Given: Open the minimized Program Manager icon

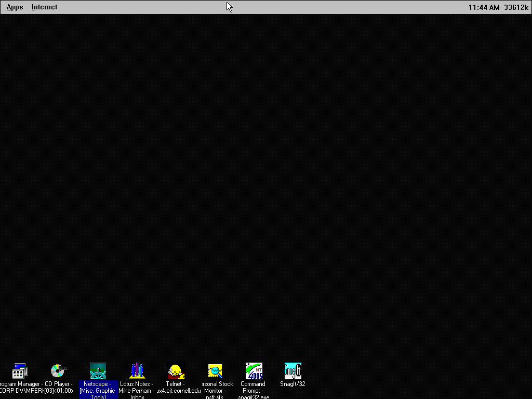Looking at the screenshot, I should (21, 370).
